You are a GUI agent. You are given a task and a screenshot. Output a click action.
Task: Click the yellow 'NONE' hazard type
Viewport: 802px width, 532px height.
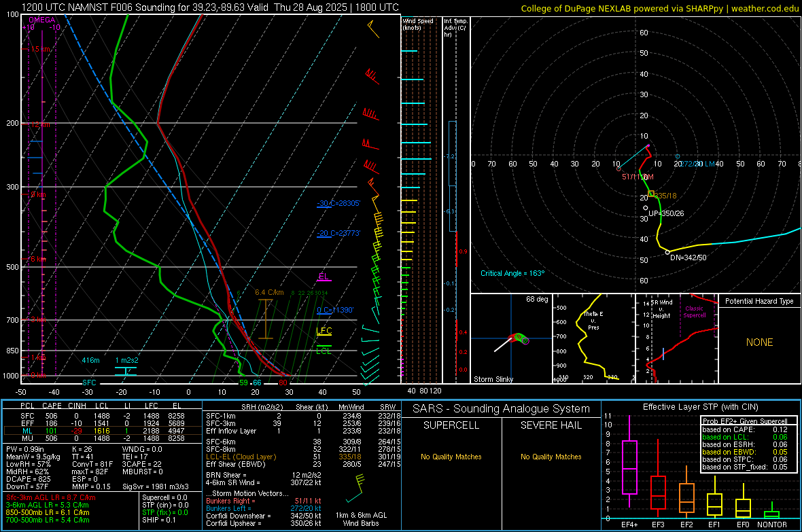tap(760, 342)
